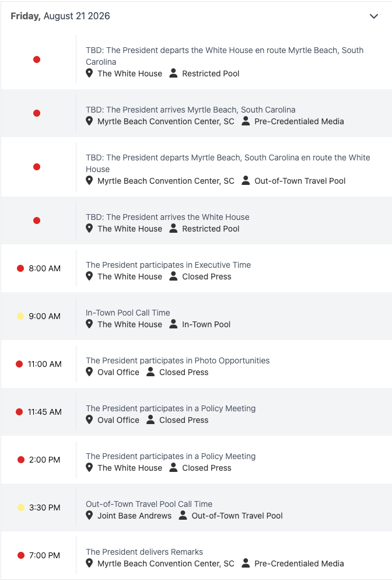Image resolution: width=392 pixels, height=581 pixels.
Task: Open "The President delivers Remarks" event
Action: (x=145, y=552)
